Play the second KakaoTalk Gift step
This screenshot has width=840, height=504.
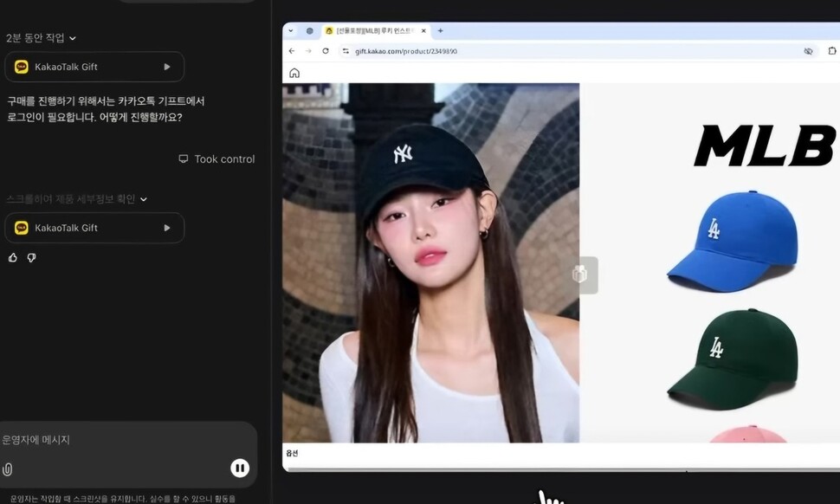(x=167, y=228)
